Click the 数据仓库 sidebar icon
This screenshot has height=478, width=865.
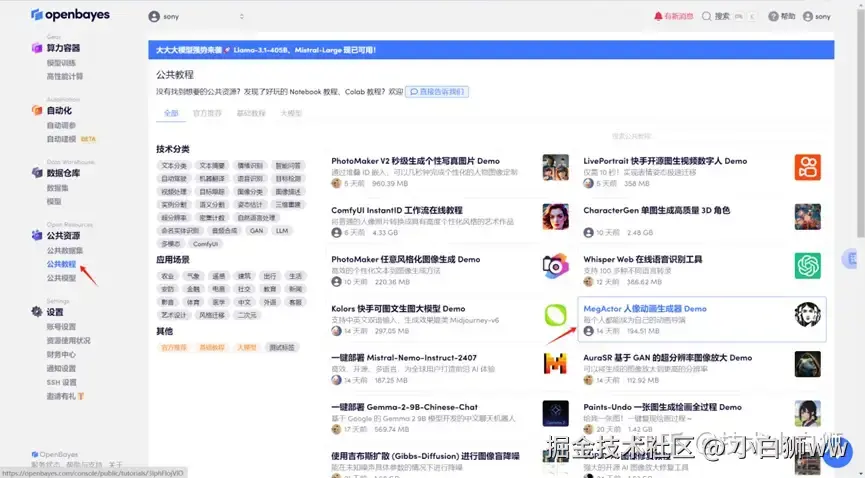tap(36, 173)
